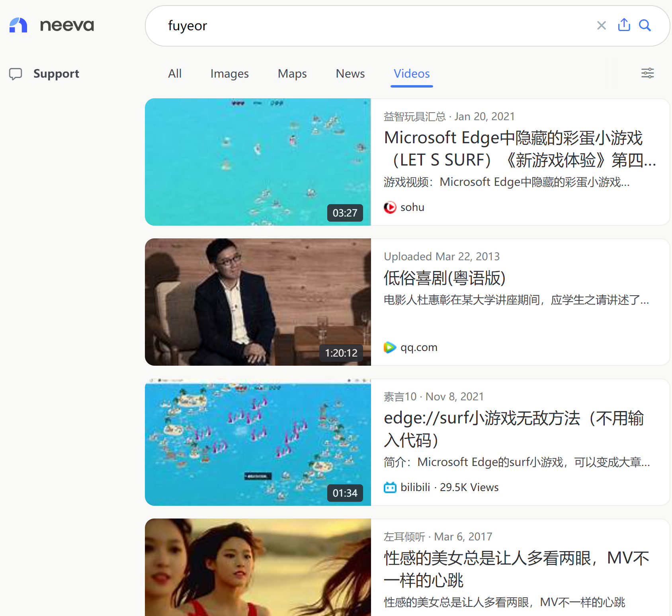Viewport: 672px width, 616px height.
Task: Open the man in suit video thumbnail
Action: click(x=258, y=302)
